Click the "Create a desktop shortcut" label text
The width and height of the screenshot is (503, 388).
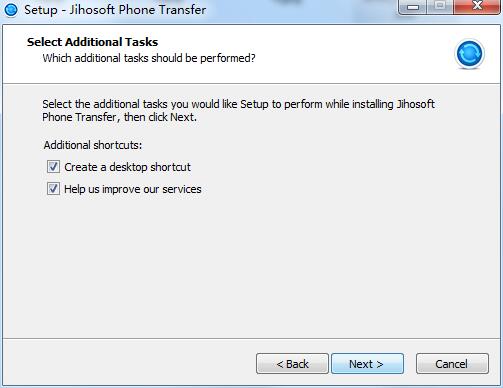pos(127,167)
